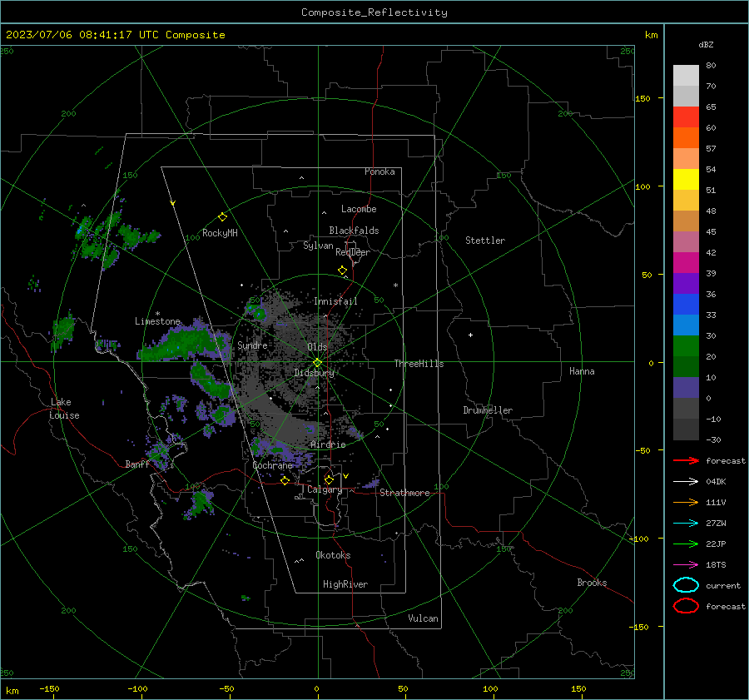This screenshot has height=700, width=749.
Task: Select the HighRiver label
Action: (345, 584)
